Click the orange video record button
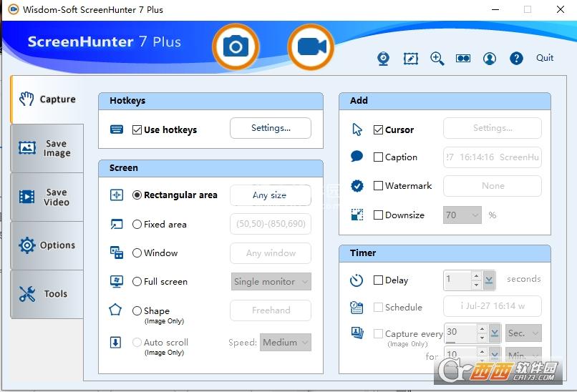This screenshot has height=392, width=577. [x=311, y=46]
